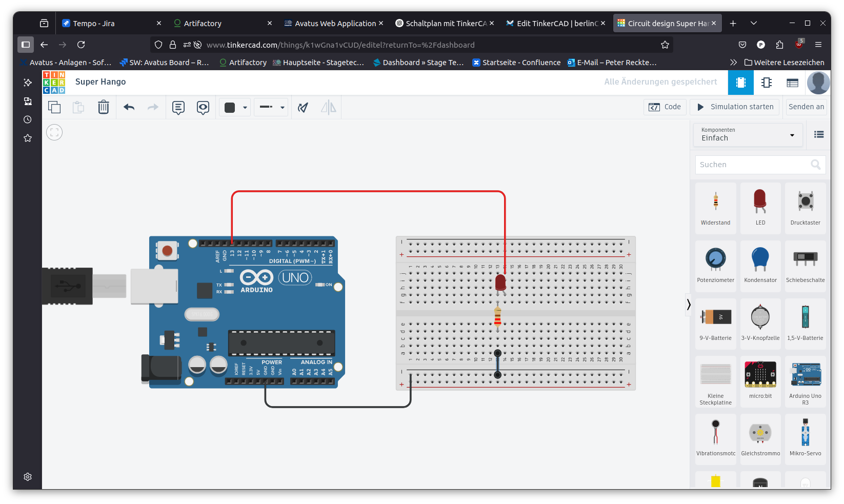Image resolution: width=844 pixels, height=504 pixels.
Task: Switch to Edit TinkerCAD berlin tab
Action: point(556,24)
